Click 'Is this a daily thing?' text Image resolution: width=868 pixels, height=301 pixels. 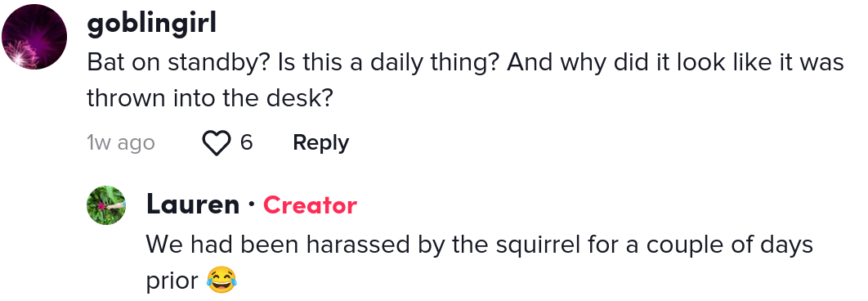[x=388, y=63]
